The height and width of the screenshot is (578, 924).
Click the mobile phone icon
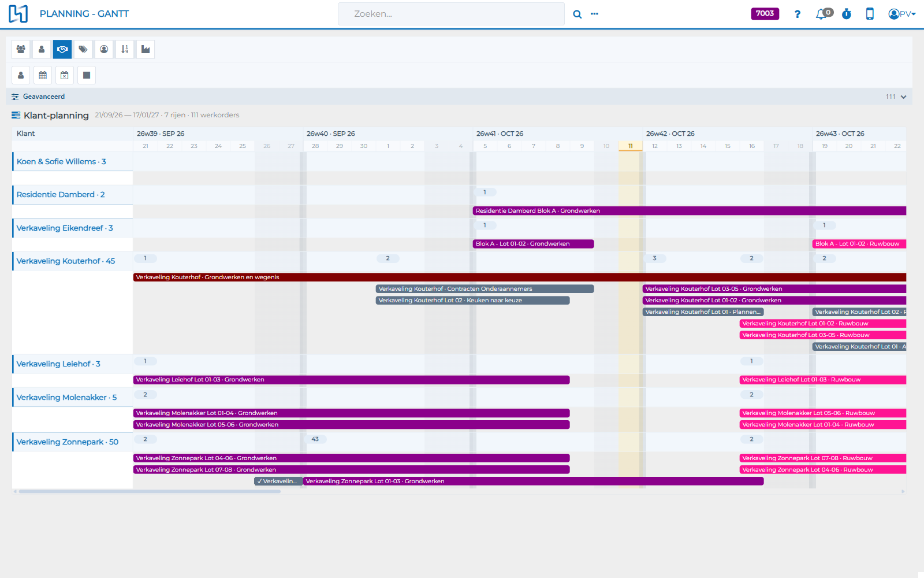870,14
